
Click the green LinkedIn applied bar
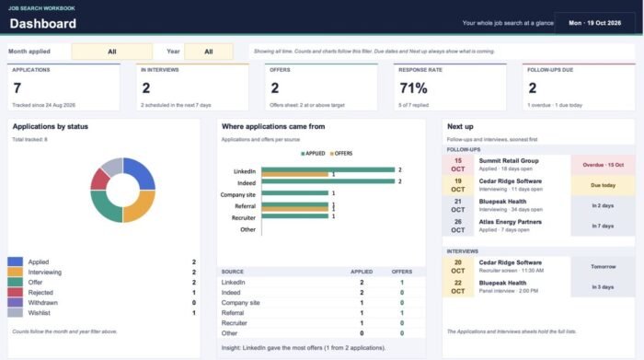coord(328,169)
